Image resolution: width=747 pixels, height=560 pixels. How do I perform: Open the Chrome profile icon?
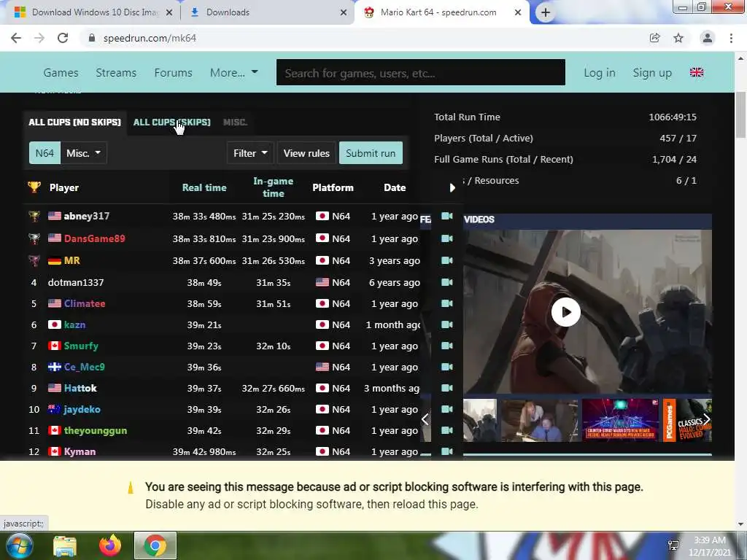[708, 38]
